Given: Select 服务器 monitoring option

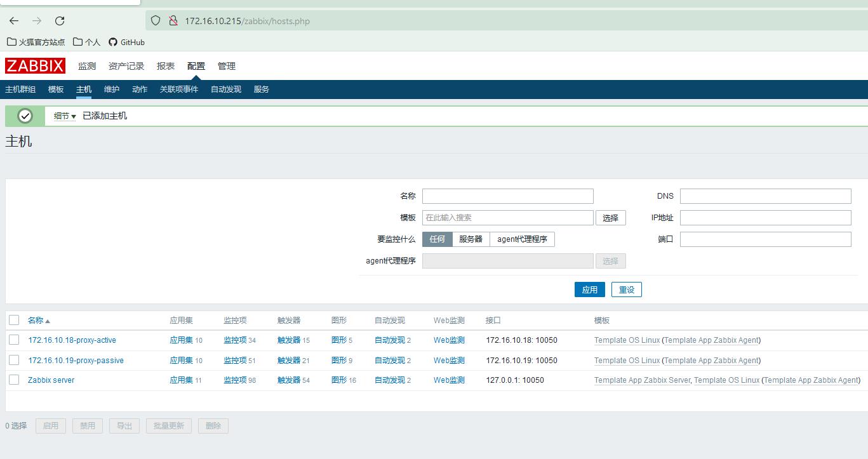Looking at the screenshot, I should point(471,239).
